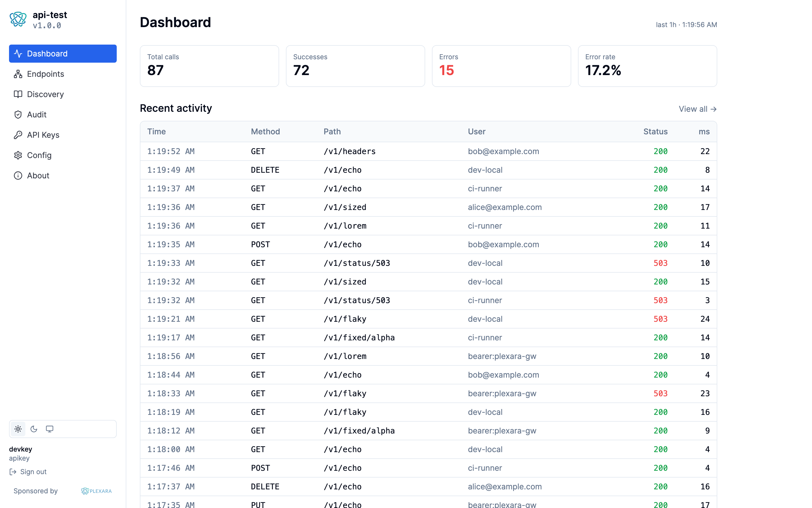Click POST method in 1:19:35 AM row

(261, 244)
